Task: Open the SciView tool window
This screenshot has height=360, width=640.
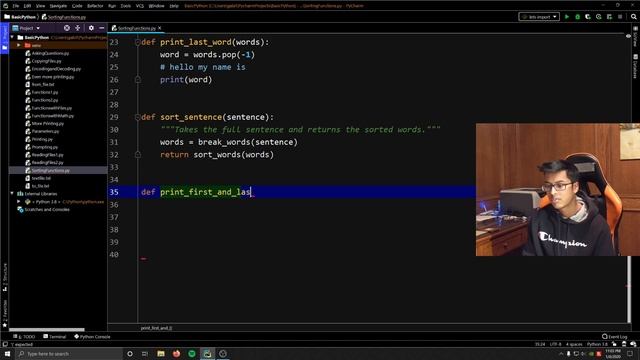Action: click(x=635, y=37)
